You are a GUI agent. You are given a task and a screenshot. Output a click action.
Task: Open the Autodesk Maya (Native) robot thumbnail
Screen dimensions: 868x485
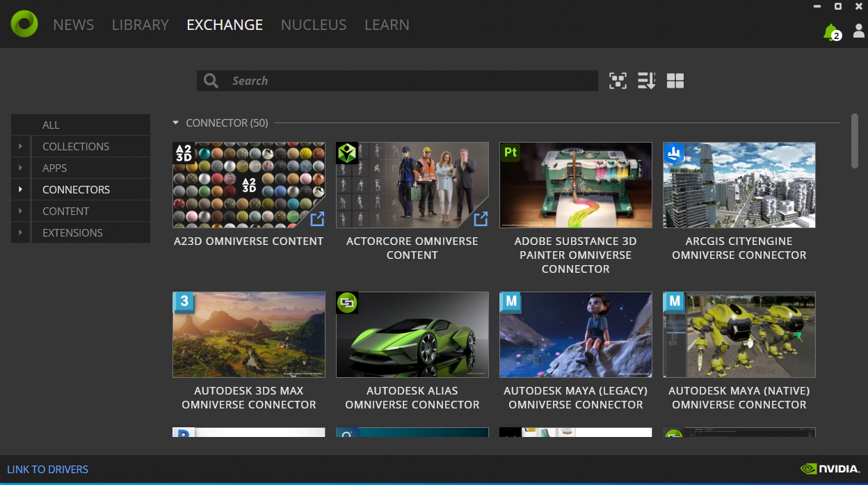pyautogui.click(x=739, y=335)
